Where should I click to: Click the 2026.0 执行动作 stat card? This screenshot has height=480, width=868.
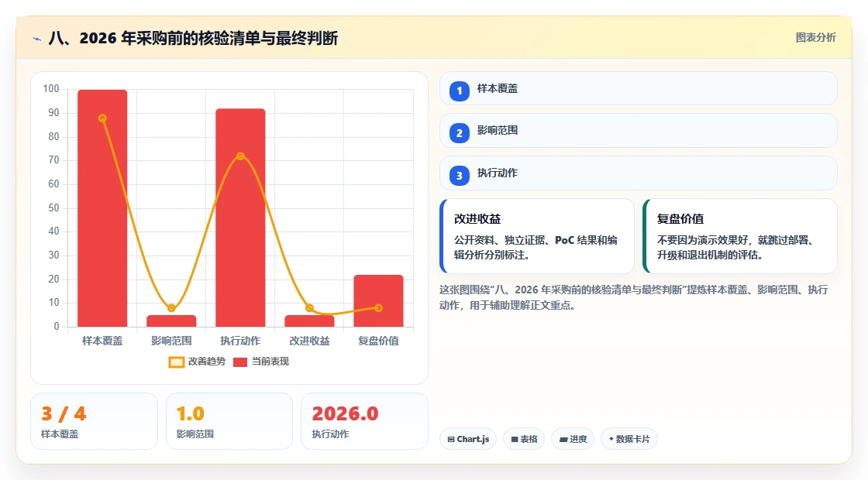click(365, 421)
